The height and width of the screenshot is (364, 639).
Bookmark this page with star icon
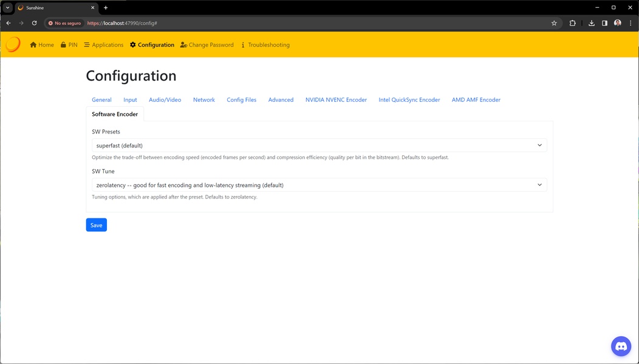click(554, 23)
